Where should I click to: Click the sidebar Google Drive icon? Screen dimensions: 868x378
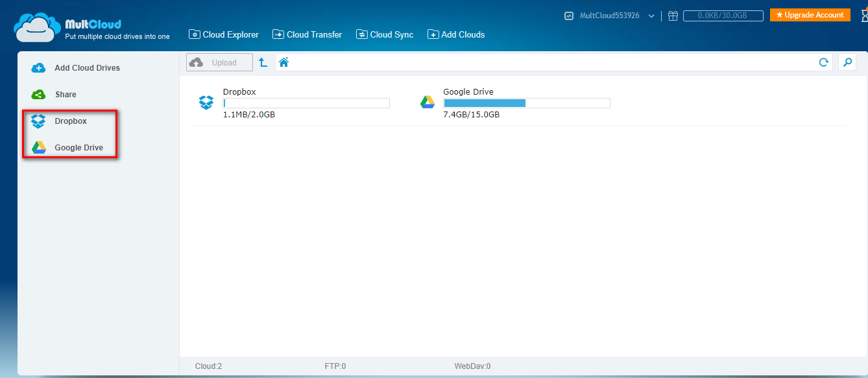pos(39,148)
